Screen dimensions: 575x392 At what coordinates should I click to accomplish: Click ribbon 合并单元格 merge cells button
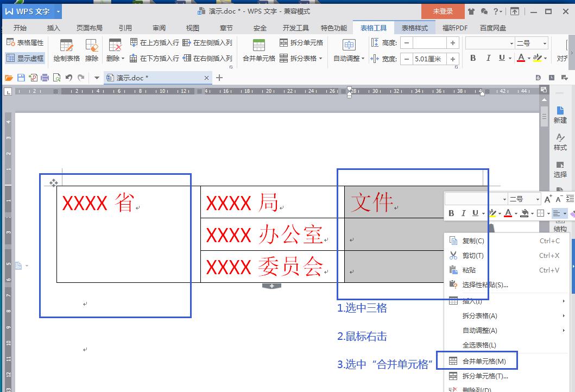coord(258,50)
